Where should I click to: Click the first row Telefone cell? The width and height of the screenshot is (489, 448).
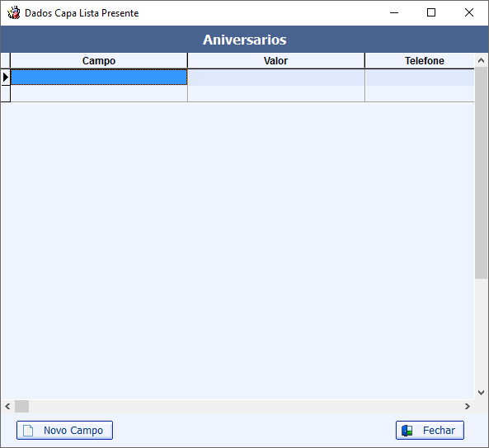(x=420, y=78)
